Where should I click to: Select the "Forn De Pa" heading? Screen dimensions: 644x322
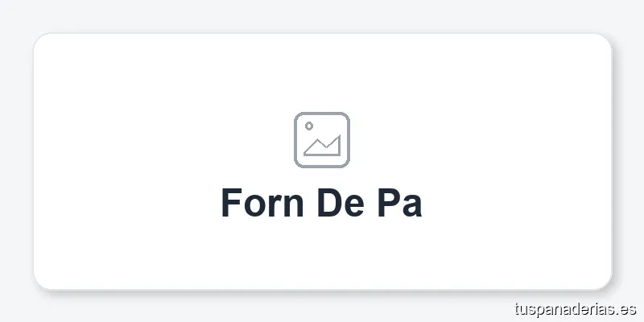[x=321, y=203]
